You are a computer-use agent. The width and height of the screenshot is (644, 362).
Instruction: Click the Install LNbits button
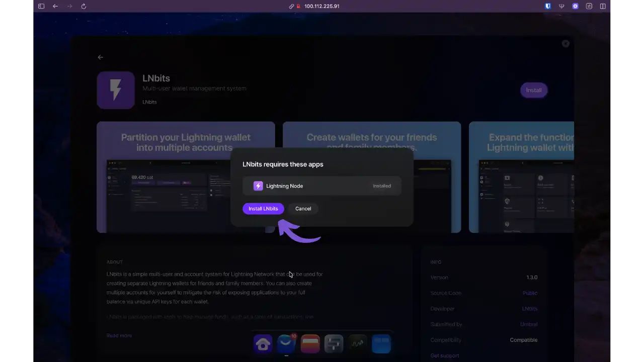tap(263, 209)
